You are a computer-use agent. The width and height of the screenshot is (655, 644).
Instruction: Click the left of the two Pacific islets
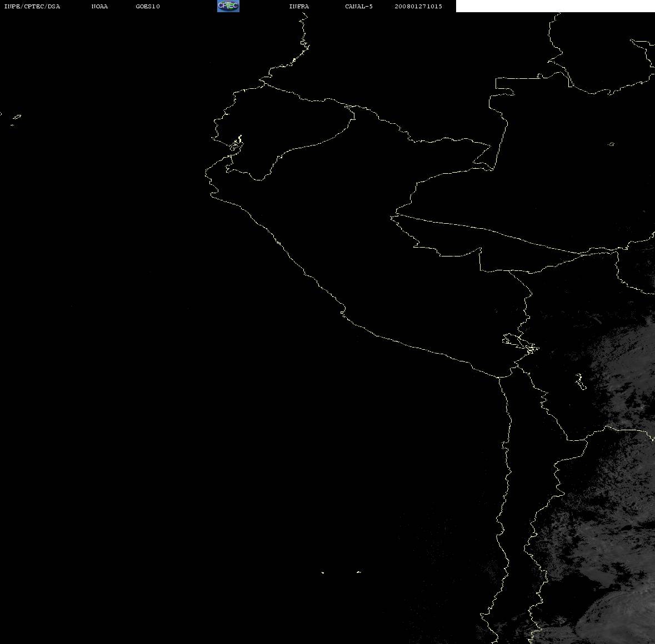pyautogui.click(x=322, y=572)
